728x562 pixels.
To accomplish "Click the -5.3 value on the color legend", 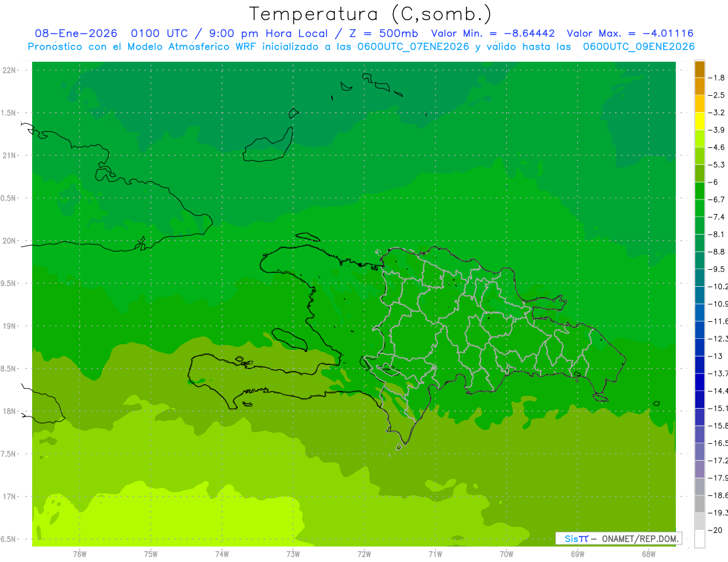I will [716, 164].
